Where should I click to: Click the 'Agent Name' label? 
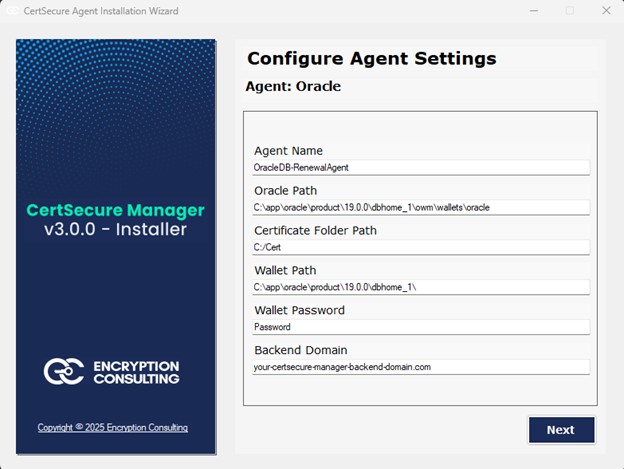coord(289,151)
